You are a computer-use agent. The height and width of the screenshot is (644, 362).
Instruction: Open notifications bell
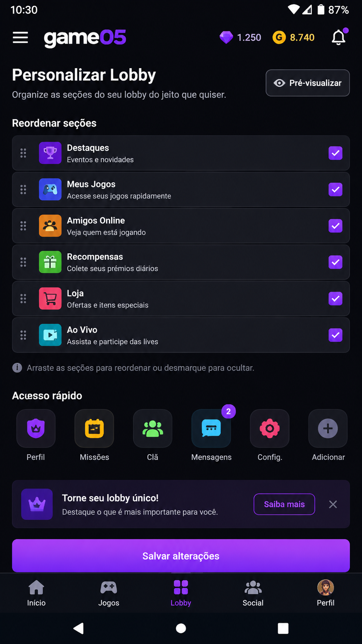[x=339, y=37]
